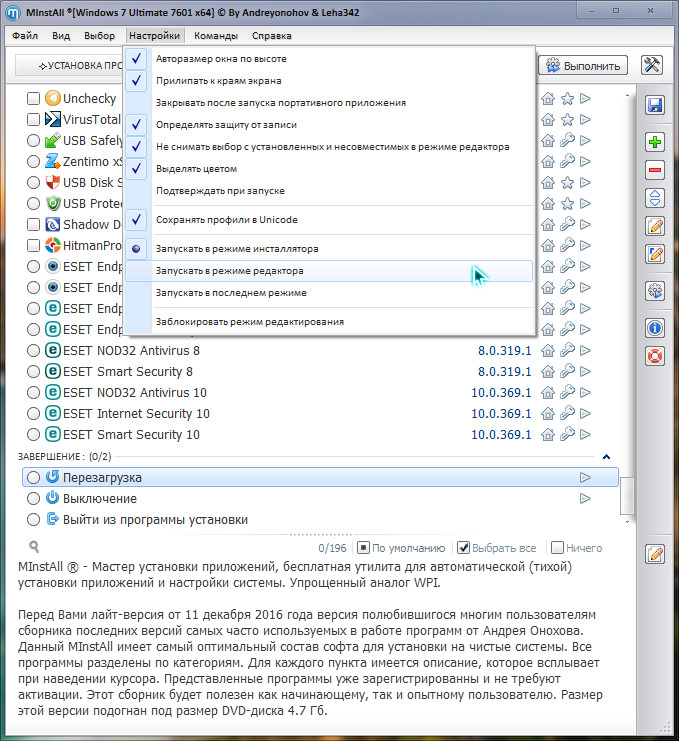Viewport: 679px width, 741px height.
Task: Click the УСТАНОВКА ПРО... header button
Action: pyautogui.click(x=69, y=66)
